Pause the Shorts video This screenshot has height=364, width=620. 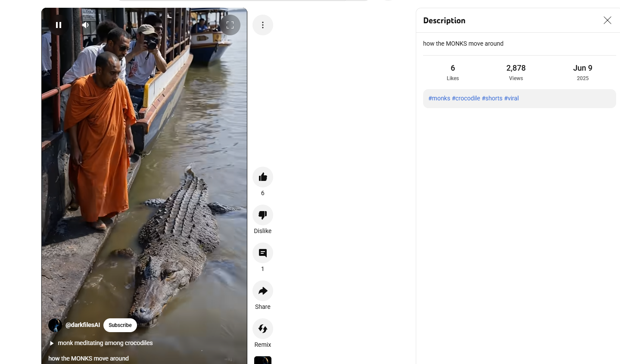point(59,25)
